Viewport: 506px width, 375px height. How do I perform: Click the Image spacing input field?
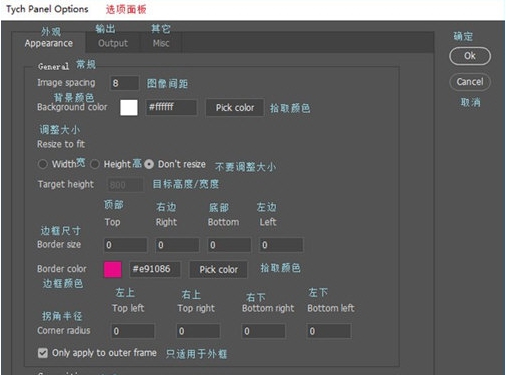124,83
